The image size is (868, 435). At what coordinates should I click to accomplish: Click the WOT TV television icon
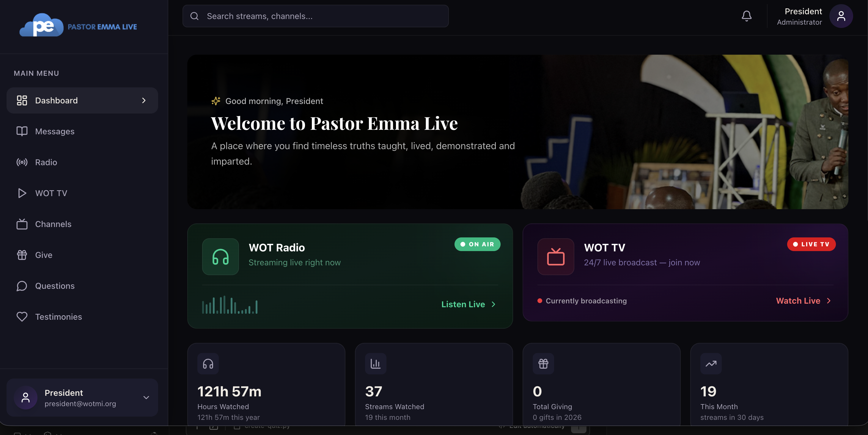pos(556,257)
